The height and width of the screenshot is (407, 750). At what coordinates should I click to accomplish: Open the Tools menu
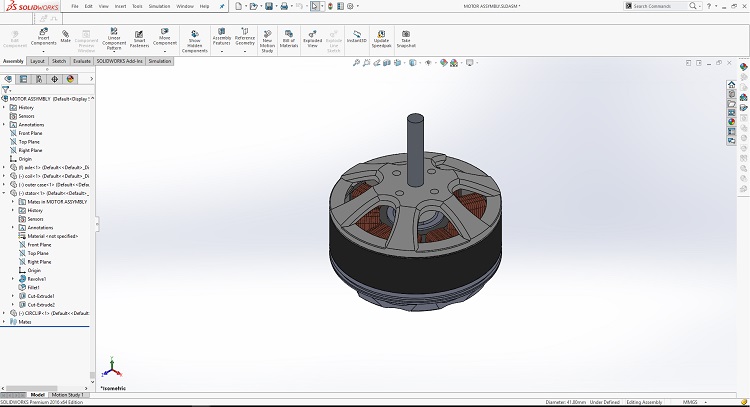tap(137, 6)
